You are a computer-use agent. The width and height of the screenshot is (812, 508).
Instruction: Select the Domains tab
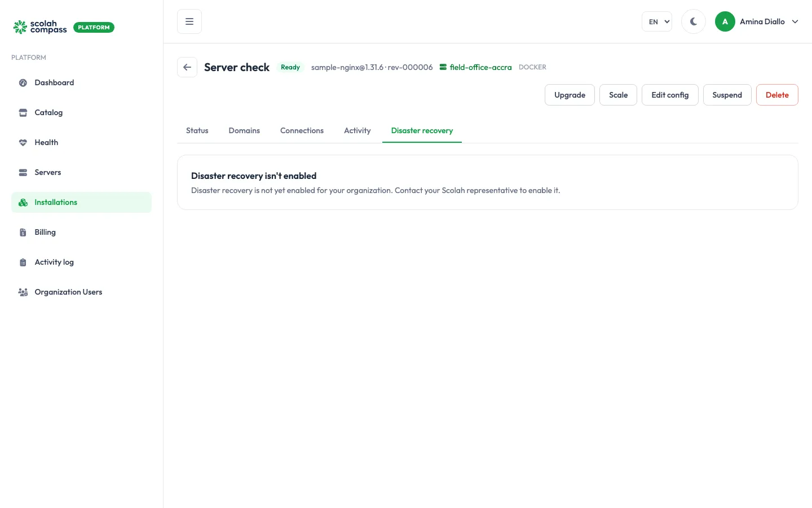click(244, 130)
